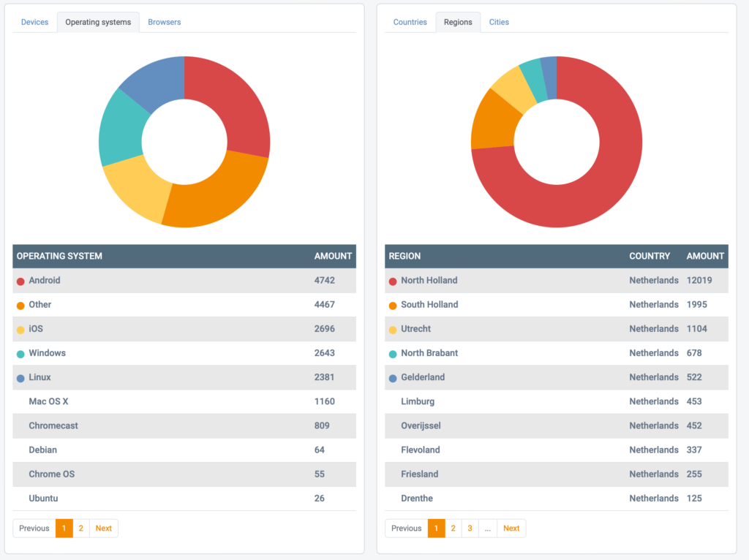Image resolution: width=749 pixels, height=560 pixels.
Task: Click the ellipsis pagination control
Action: (x=487, y=528)
